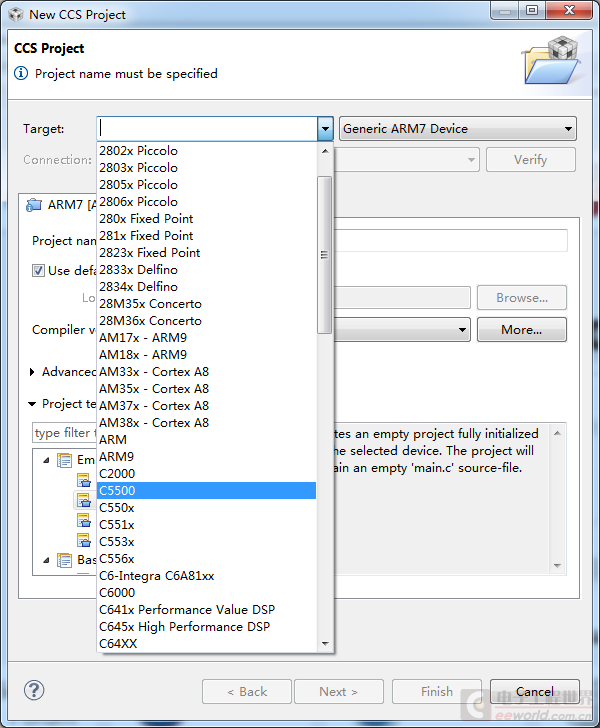The width and height of the screenshot is (600, 728).
Task: Choose 28M36x Concerto target
Action: coord(207,321)
